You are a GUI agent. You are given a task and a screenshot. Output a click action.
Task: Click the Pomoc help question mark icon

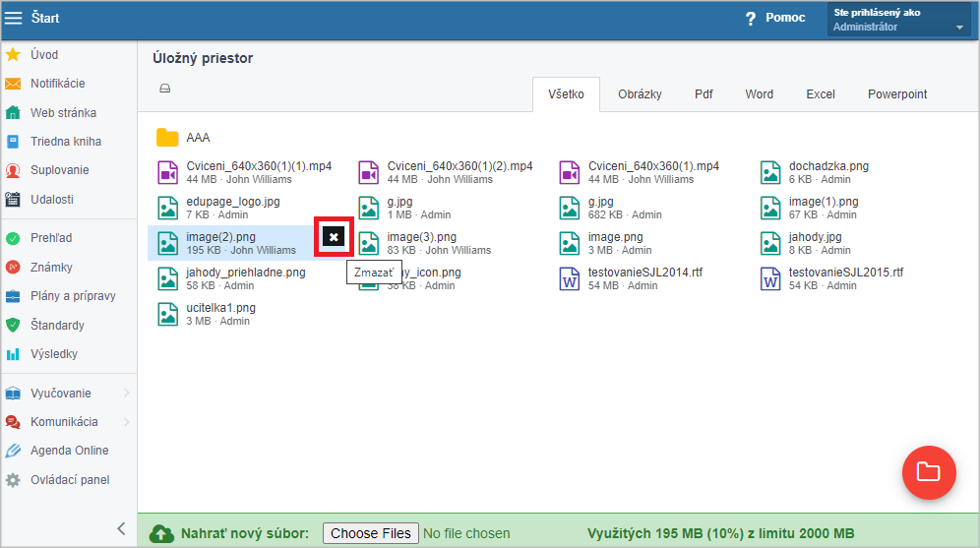(x=751, y=19)
